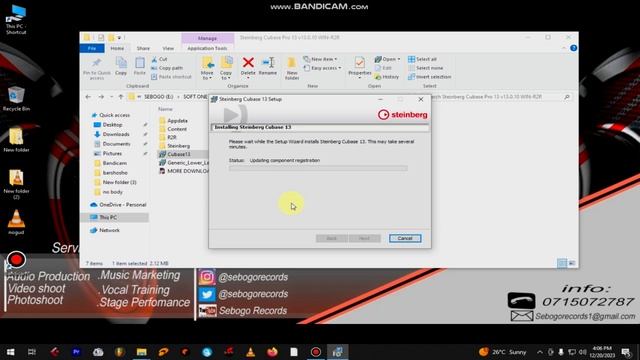Select the Steinberg folder in the file list

[x=178, y=146]
